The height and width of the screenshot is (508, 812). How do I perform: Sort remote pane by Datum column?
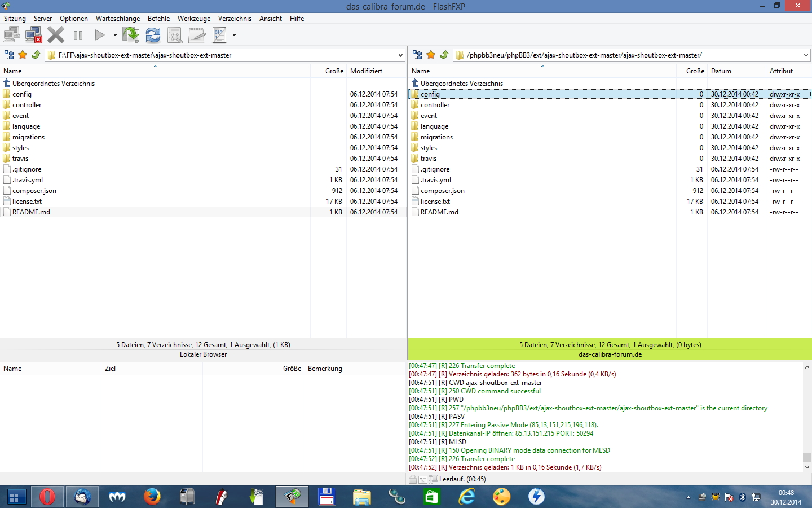coord(736,71)
